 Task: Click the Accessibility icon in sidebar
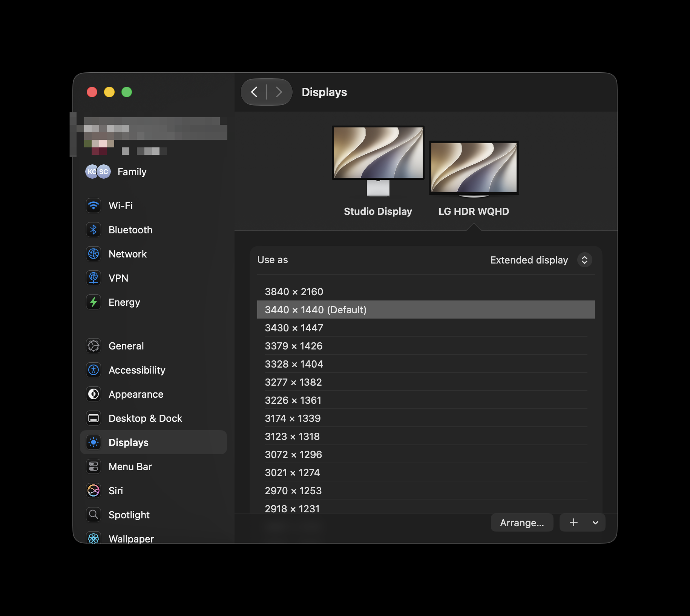tap(94, 370)
